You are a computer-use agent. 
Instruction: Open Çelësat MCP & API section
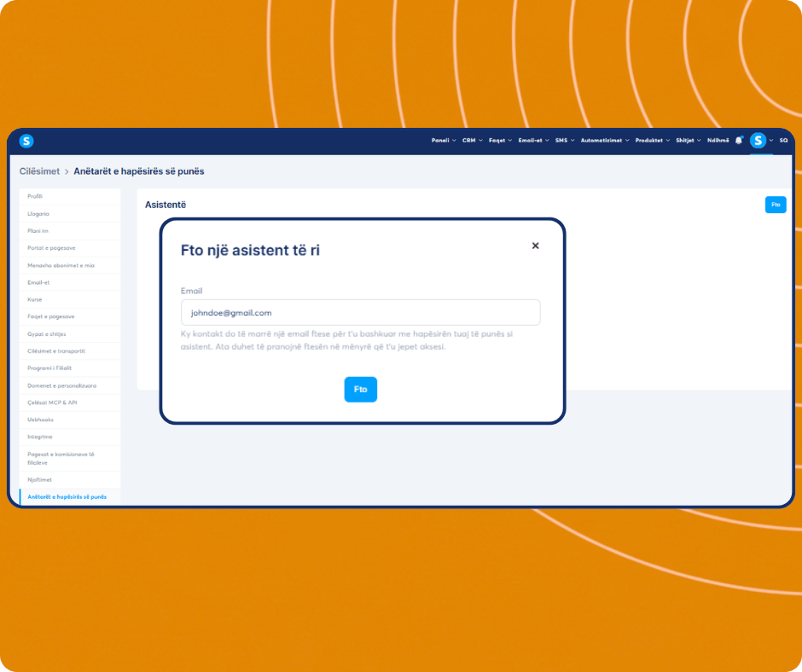pyautogui.click(x=70, y=403)
